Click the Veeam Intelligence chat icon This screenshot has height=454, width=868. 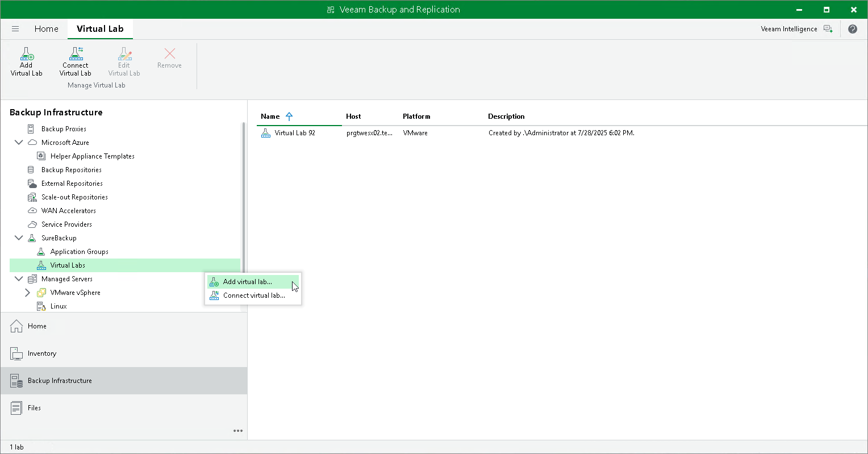tap(828, 29)
